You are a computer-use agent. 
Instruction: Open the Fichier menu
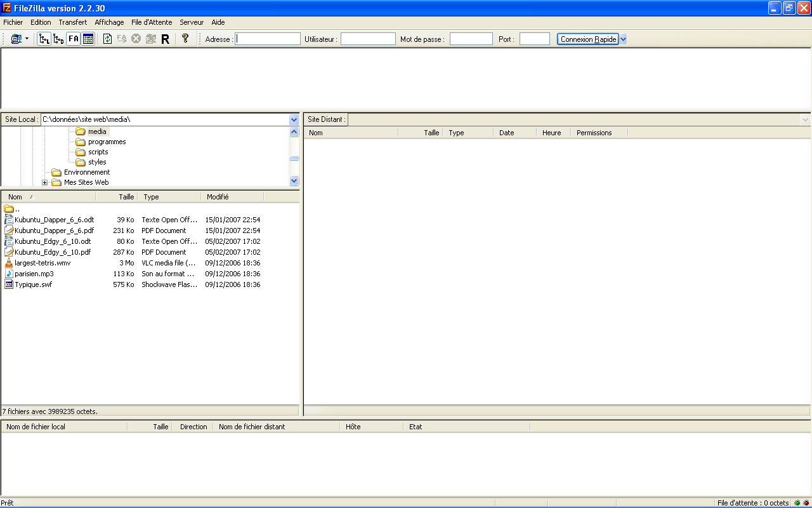point(13,22)
